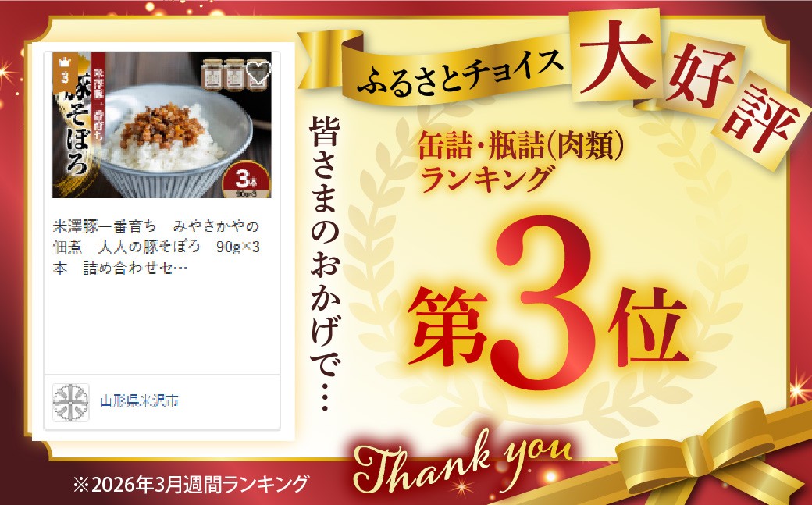
Task: Click the 2026年3月週間ランキング footnote
Action: [191, 485]
